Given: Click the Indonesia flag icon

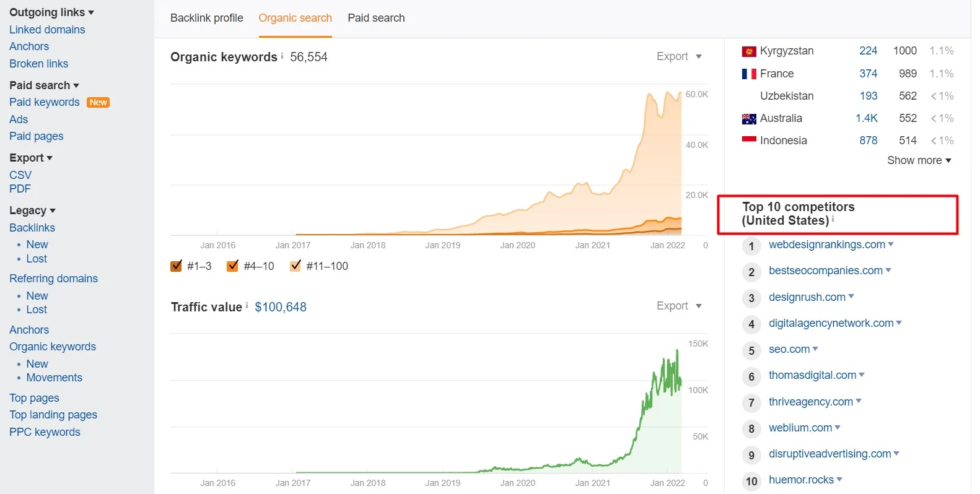Looking at the screenshot, I should pyautogui.click(x=749, y=140).
